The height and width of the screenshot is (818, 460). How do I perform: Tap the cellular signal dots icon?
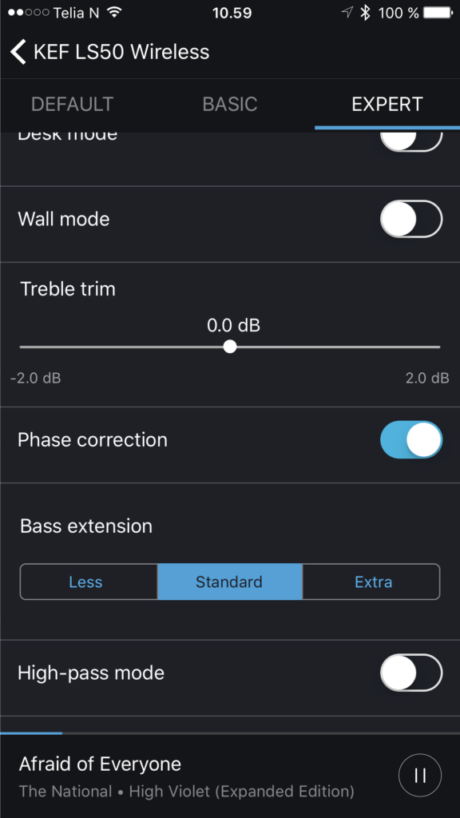tap(29, 13)
